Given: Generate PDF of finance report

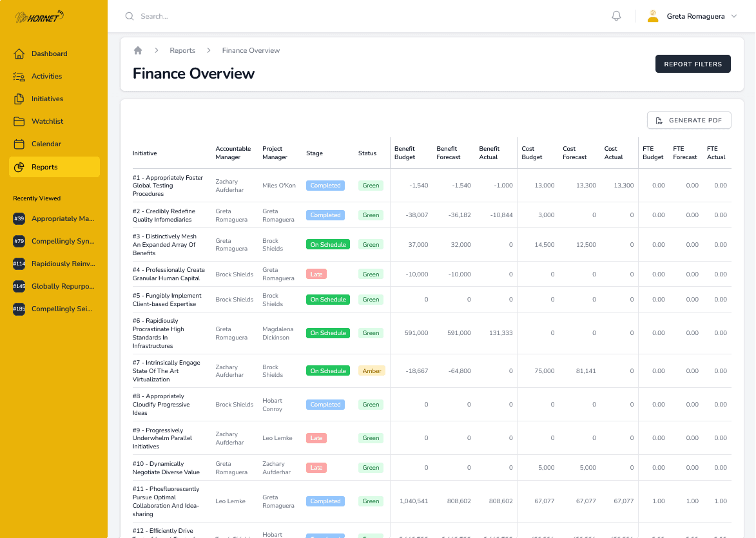Looking at the screenshot, I should pyautogui.click(x=689, y=120).
